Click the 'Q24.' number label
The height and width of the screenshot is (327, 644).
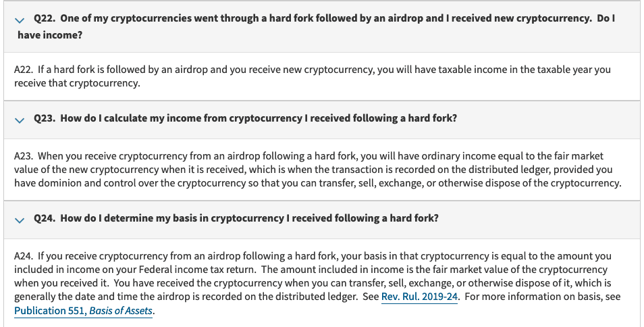click(x=45, y=219)
